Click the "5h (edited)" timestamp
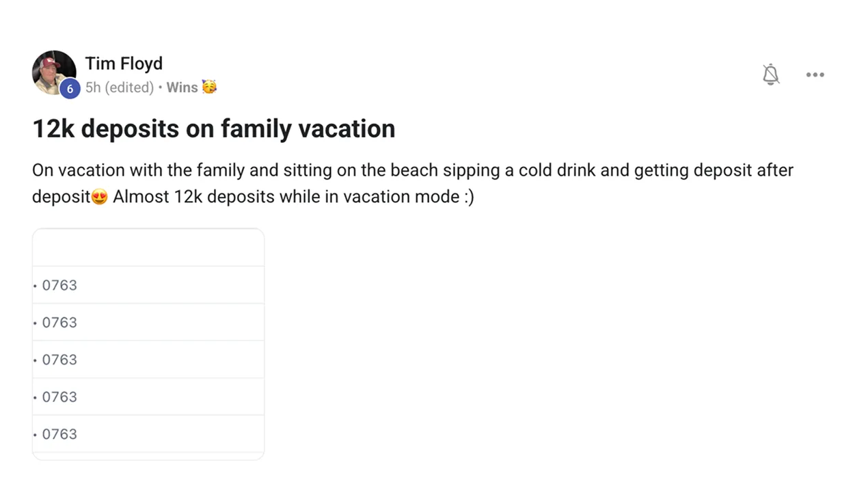The width and height of the screenshot is (868, 495). click(120, 88)
